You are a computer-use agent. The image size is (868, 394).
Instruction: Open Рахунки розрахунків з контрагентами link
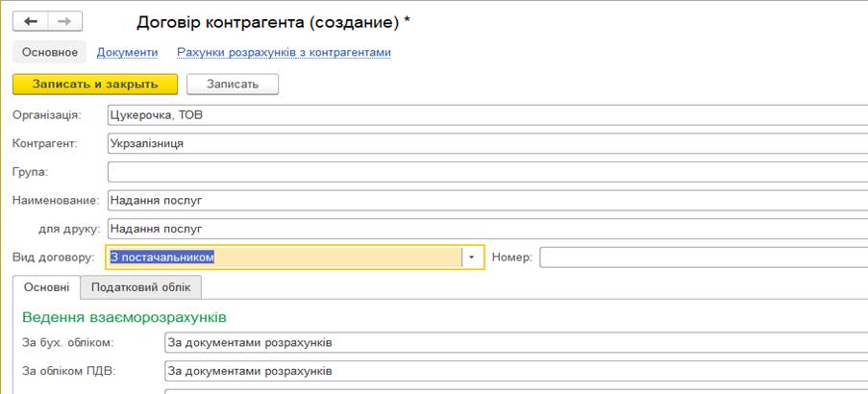tap(284, 53)
